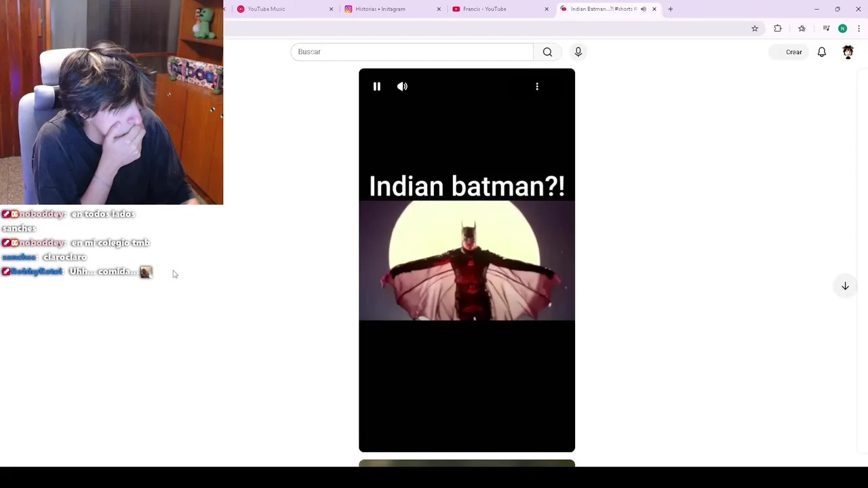The width and height of the screenshot is (868, 488).
Task: Bookmark this page with the star icon
Action: [x=755, y=28]
